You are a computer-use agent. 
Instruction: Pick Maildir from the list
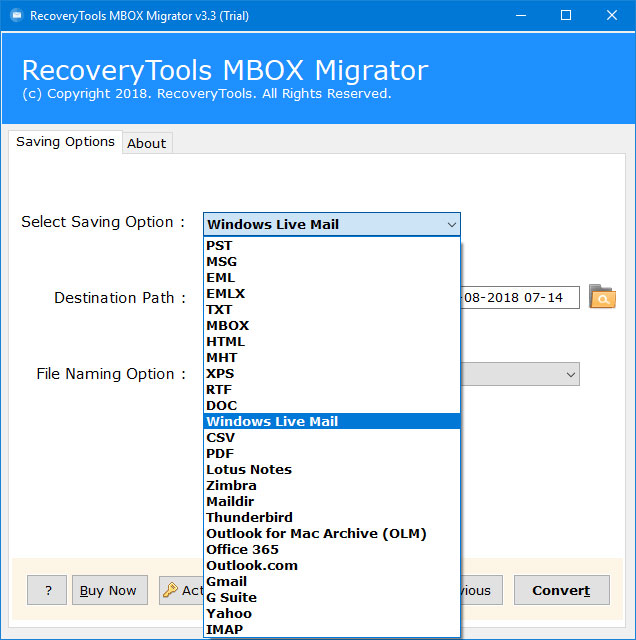tap(332, 501)
